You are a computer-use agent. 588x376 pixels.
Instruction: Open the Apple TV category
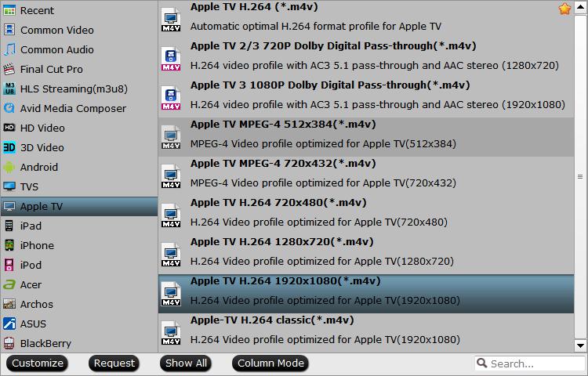click(79, 206)
